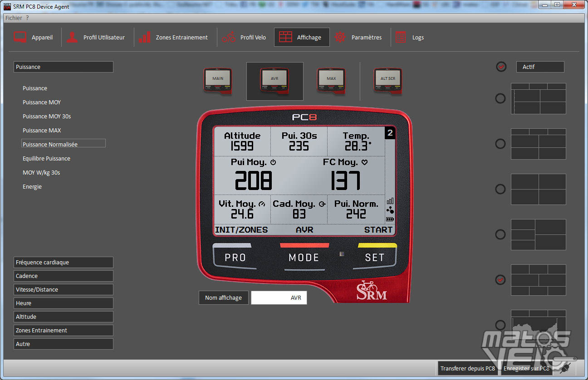Select the ALT SCR screen thumbnail

point(388,81)
